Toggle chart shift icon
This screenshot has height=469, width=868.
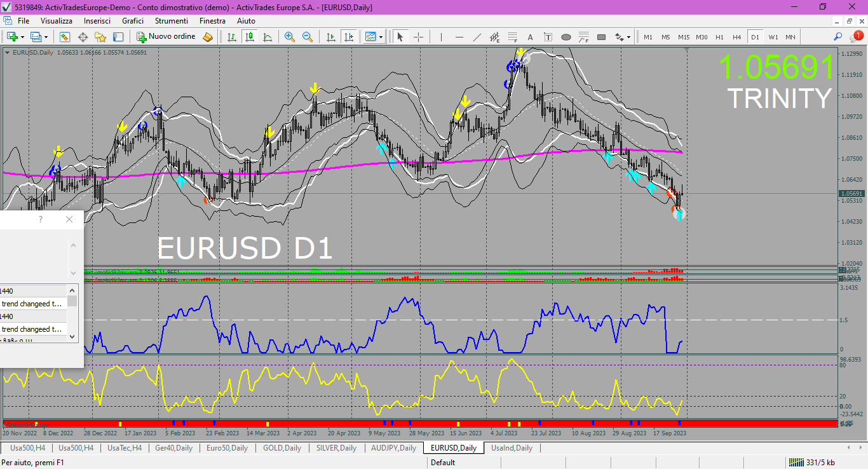pyautogui.click(x=348, y=37)
